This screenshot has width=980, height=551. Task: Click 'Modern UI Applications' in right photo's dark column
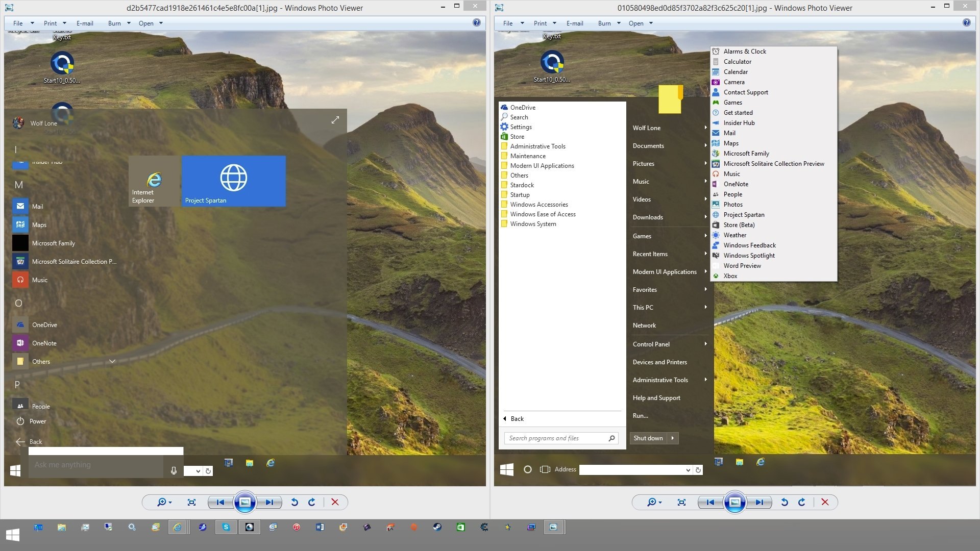click(x=670, y=272)
